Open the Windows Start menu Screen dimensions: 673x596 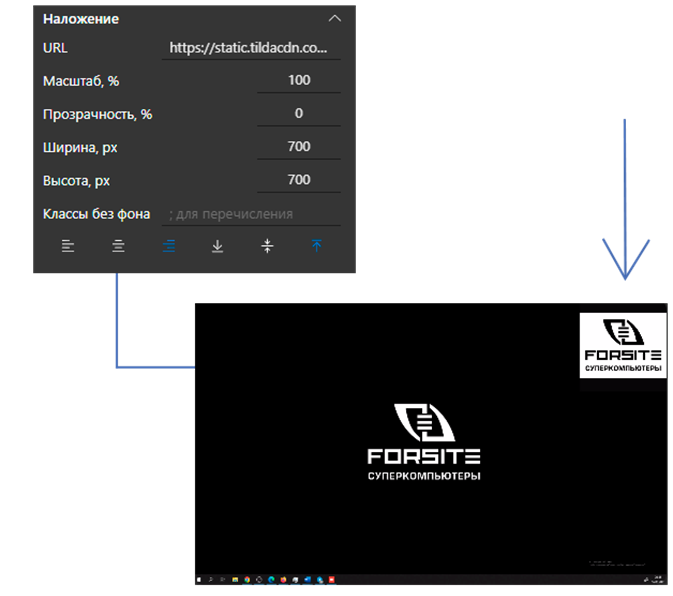pyautogui.click(x=199, y=580)
